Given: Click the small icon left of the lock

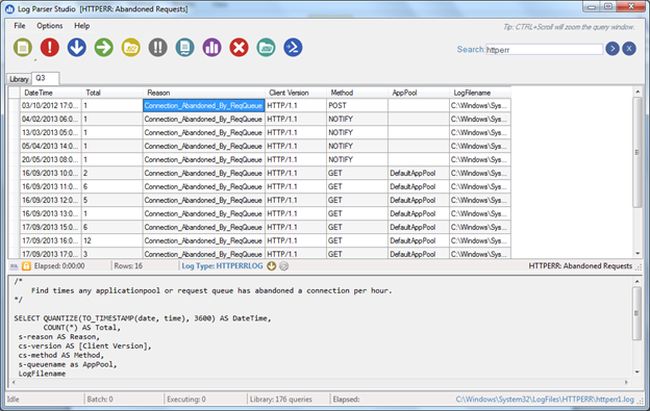Looking at the screenshot, I should coord(14,266).
